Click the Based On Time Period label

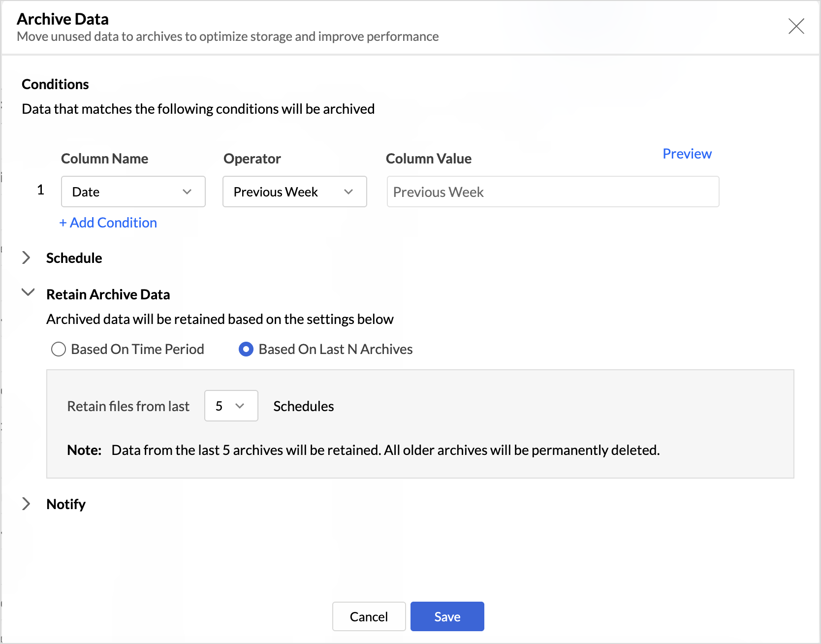(137, 349)
